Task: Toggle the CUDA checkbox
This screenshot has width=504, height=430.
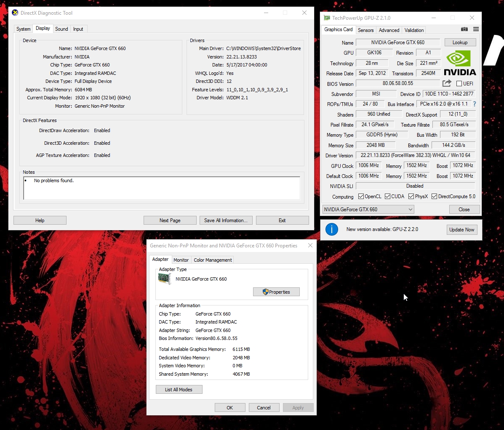Action: [x=388, y=196]
